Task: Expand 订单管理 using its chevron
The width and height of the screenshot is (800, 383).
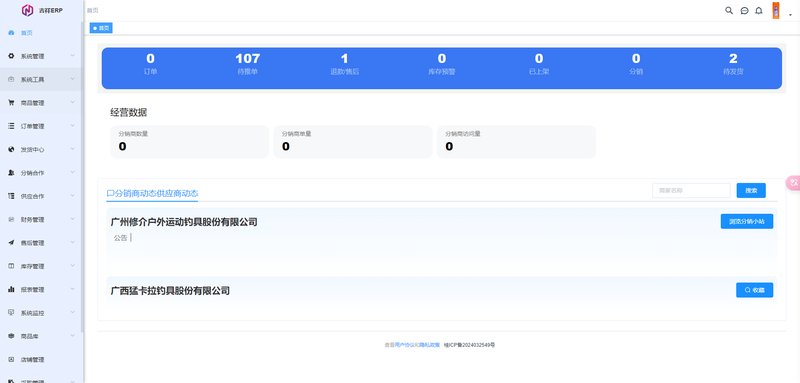Action: click(72, 125)
